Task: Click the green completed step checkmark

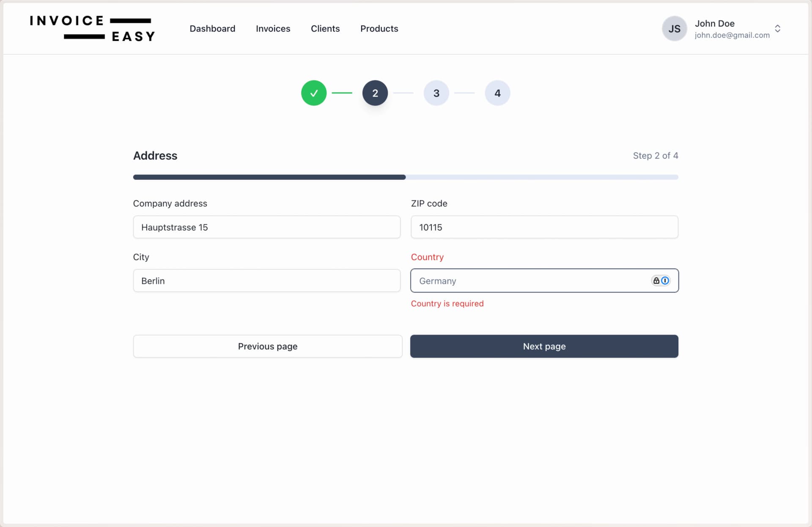Action: click(313, 93)
